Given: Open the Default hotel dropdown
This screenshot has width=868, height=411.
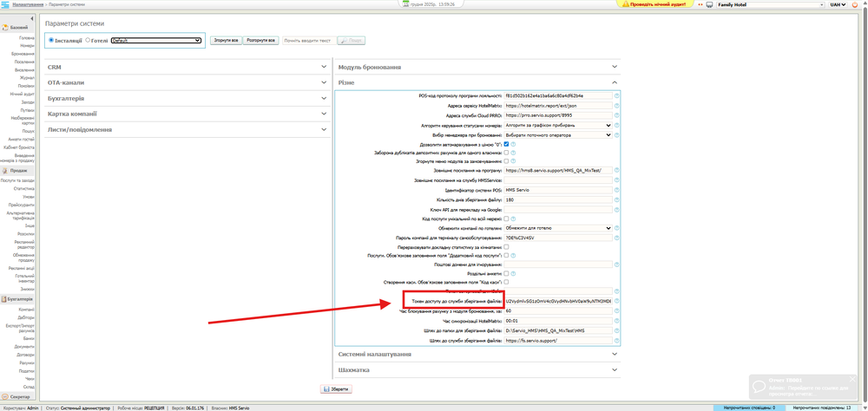Looking at the screenshot, I should [x=156, y=41].
